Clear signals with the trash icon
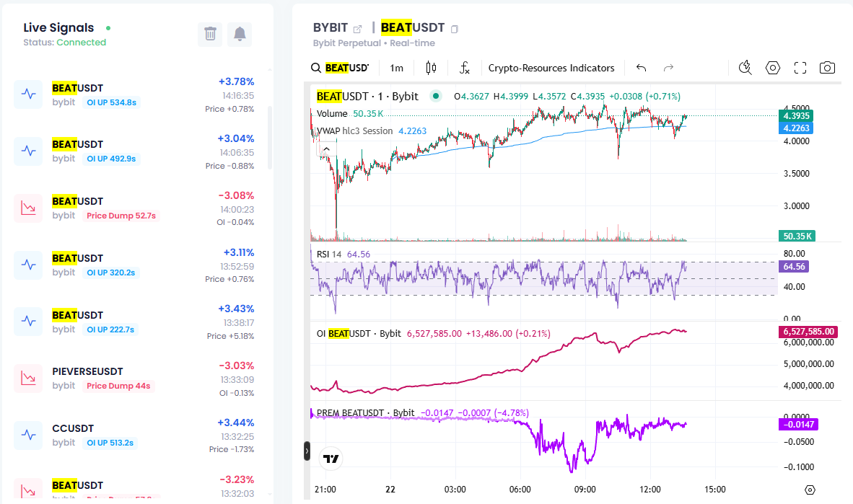The image size is (853, 504). pyautogui.click(x=210, y=34)
